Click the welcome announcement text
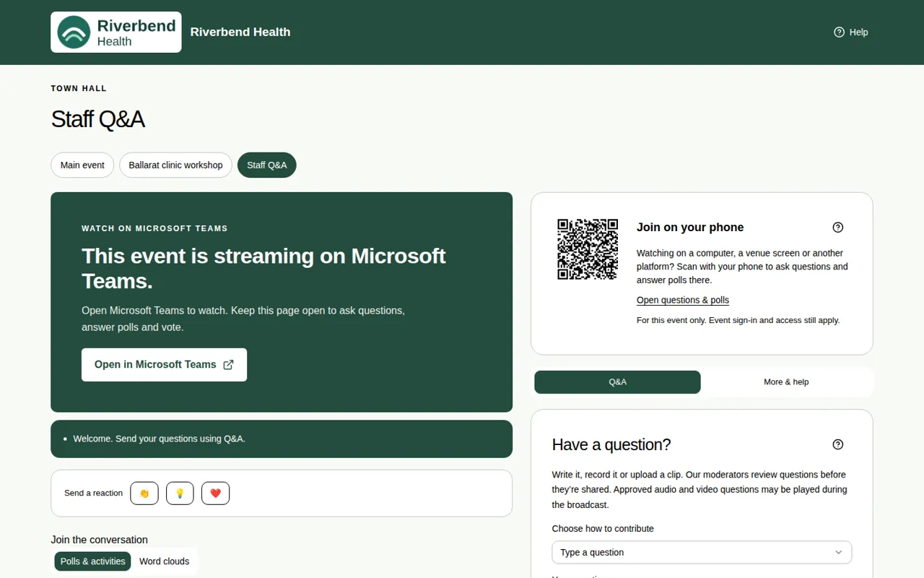The height and width of the screenshot is (578, 924). tap(159, 439)
